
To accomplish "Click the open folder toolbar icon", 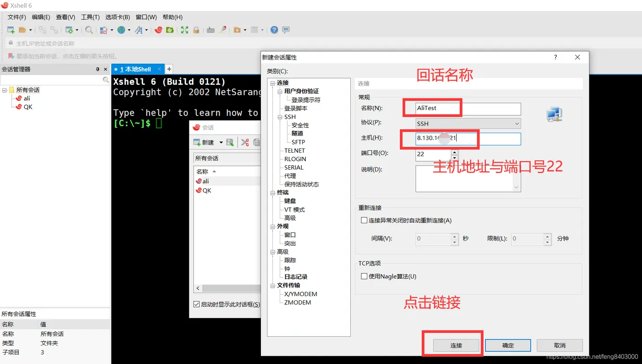I will (22, 30).
